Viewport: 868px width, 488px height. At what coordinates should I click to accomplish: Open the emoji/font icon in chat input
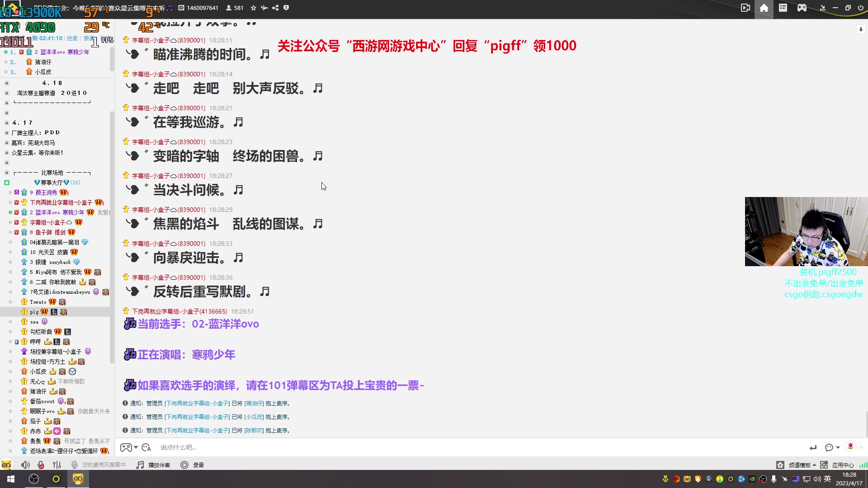click(146, 447)
